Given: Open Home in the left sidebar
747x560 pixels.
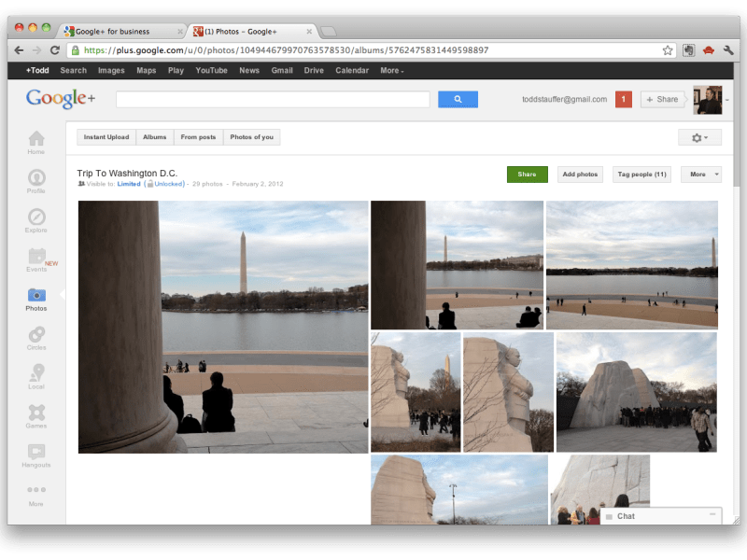Looking at the screenshot, I should [x=36, y=140].
